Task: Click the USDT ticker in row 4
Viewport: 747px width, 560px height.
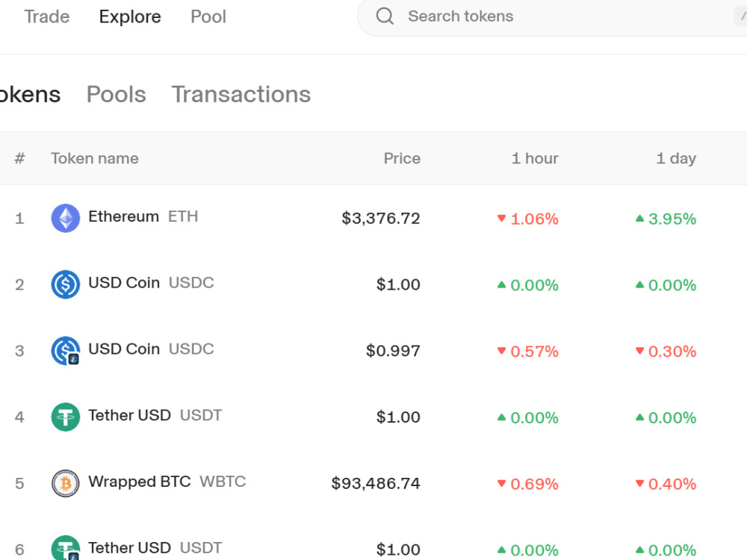Action: pos(200,414)
